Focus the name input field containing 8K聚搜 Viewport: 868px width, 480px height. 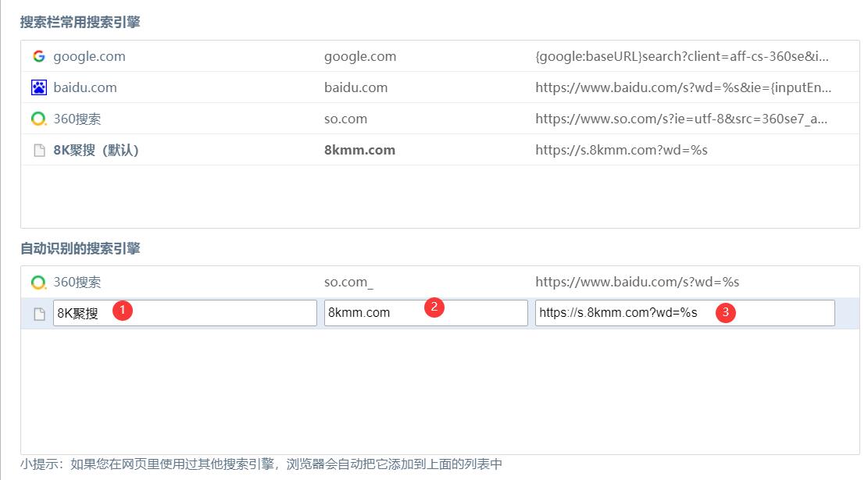(185, 313)
